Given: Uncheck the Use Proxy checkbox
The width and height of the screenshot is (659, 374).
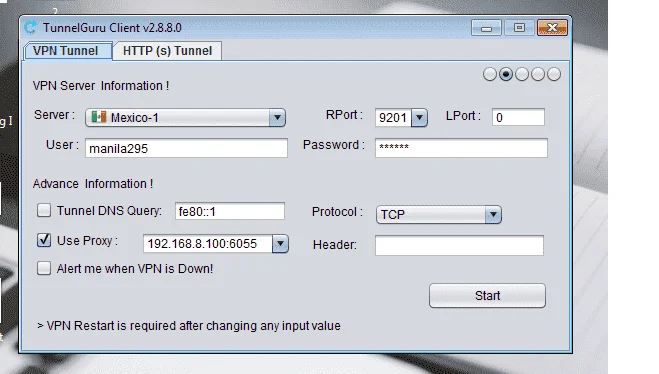Looking at the screenshot, I should pyautogui.click(x=44, y=240).
